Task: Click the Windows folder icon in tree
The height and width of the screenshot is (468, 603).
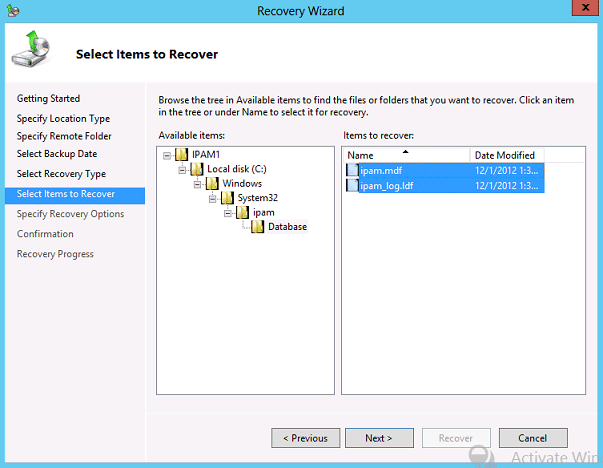Action: tap(212, 183)
